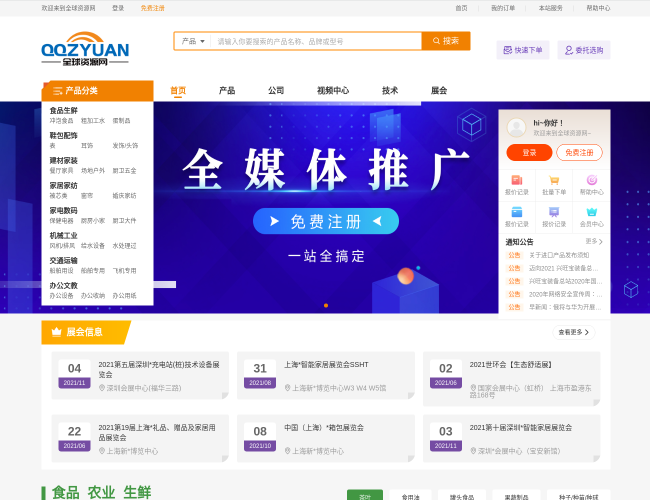Click the crown icon in 展会信息 header
Screen dimensions: 650x500
(56, 332)
